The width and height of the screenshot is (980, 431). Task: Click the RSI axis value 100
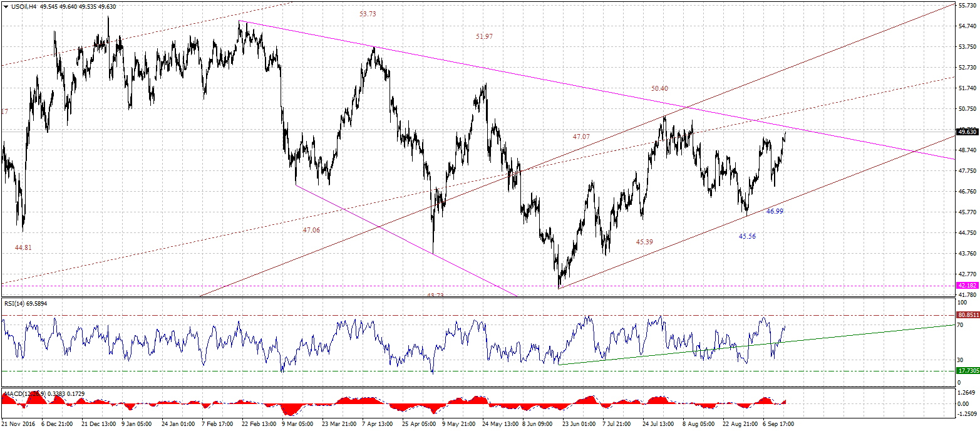point(963,304)
